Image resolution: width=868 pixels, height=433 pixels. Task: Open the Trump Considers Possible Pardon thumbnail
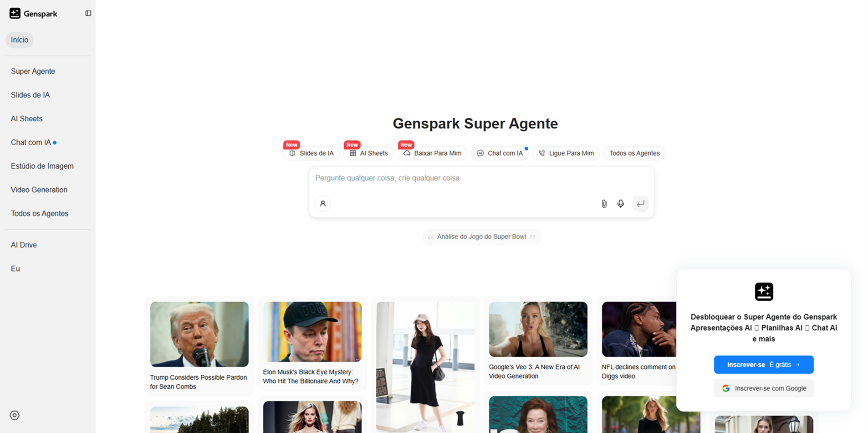pos(199,334)
